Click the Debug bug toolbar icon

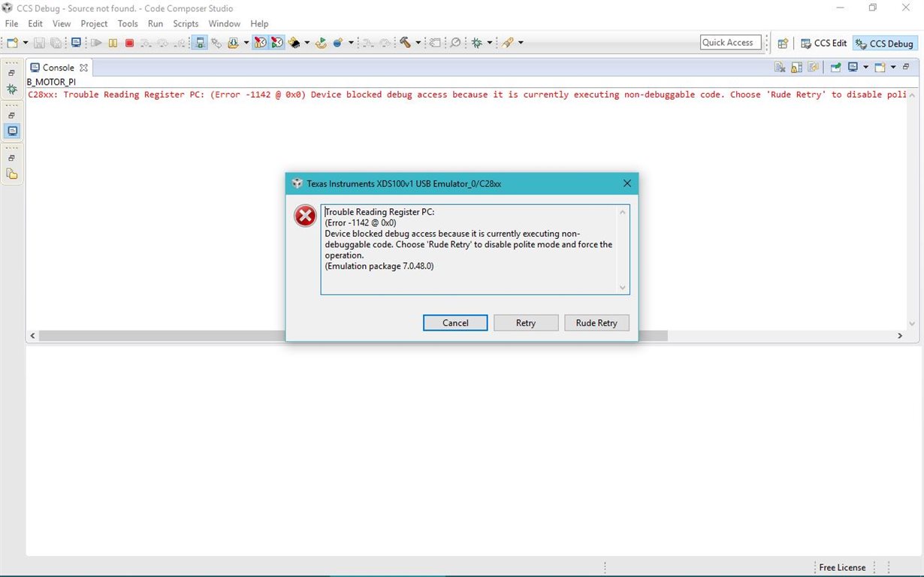pos(477,43)
